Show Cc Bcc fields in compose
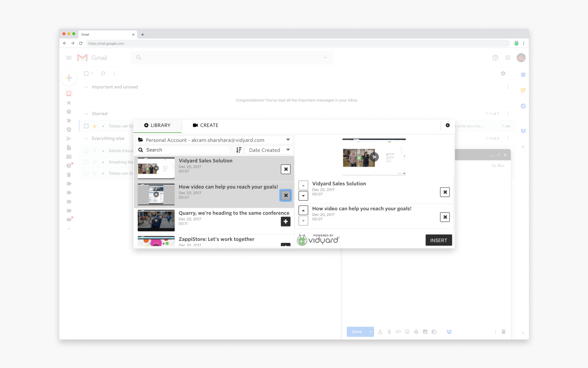The image size is (588, 368). point(498,166)
